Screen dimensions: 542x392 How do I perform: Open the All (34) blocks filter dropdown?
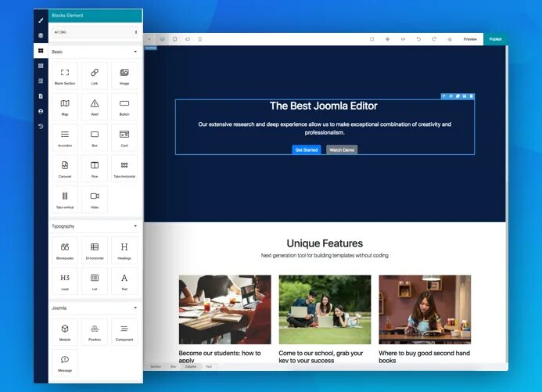(95, 32)
